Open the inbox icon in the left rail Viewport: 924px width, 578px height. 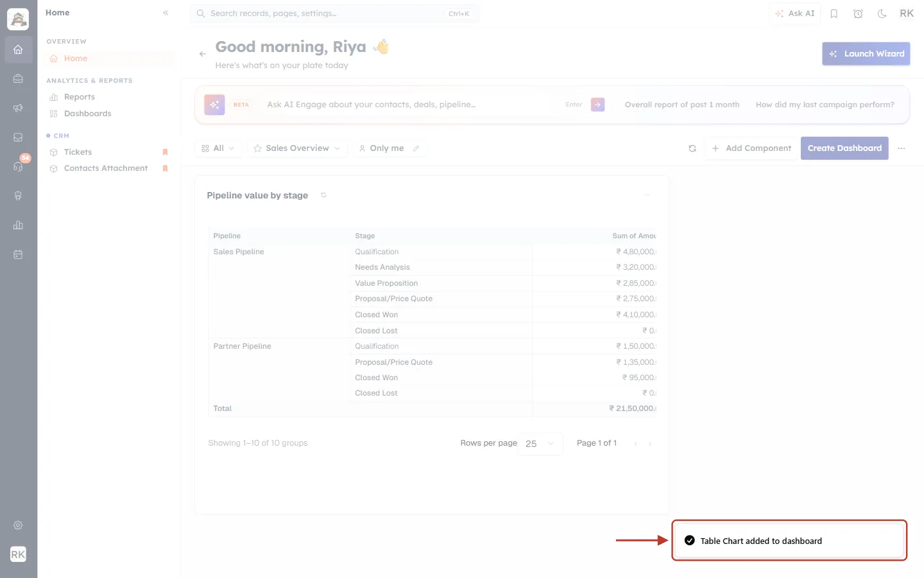(x=18, y=137)
